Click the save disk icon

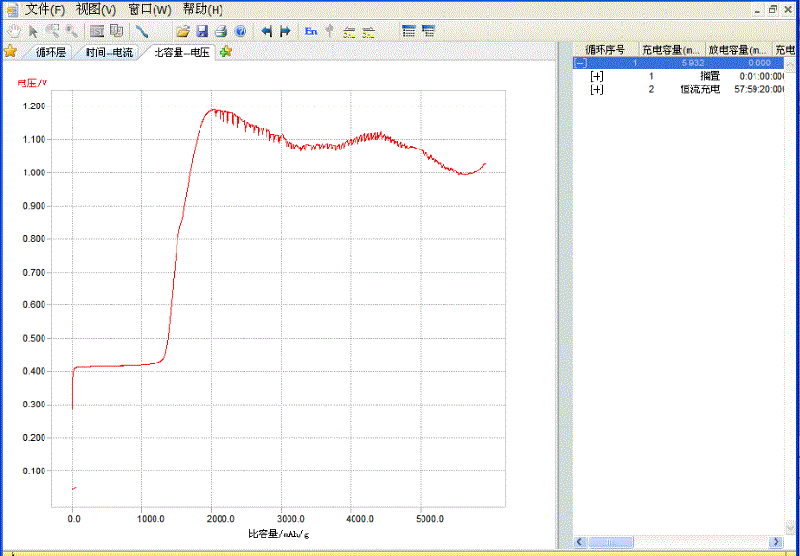click(x=202, y=31)
